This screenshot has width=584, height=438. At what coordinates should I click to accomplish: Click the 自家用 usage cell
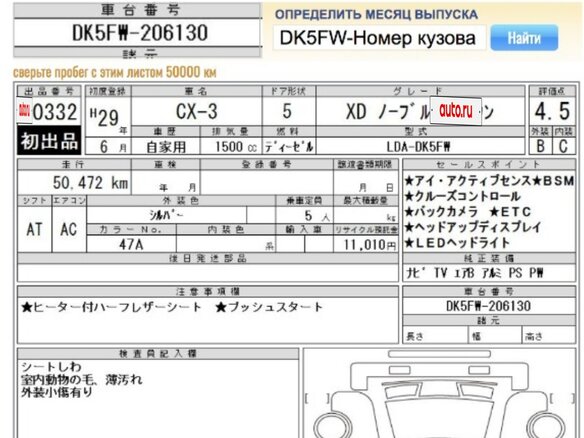(x=166, y=147)
